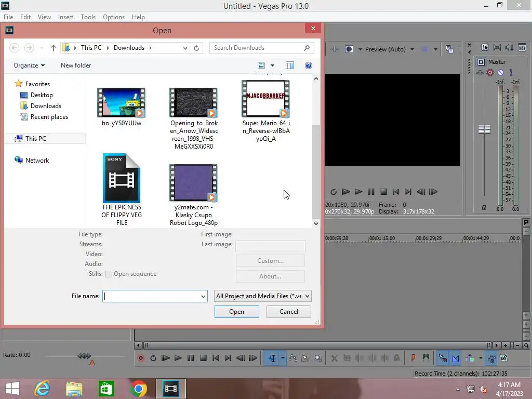Toggle Automatic Crossfades in the toolbar
532x399 pixels.
456,358
